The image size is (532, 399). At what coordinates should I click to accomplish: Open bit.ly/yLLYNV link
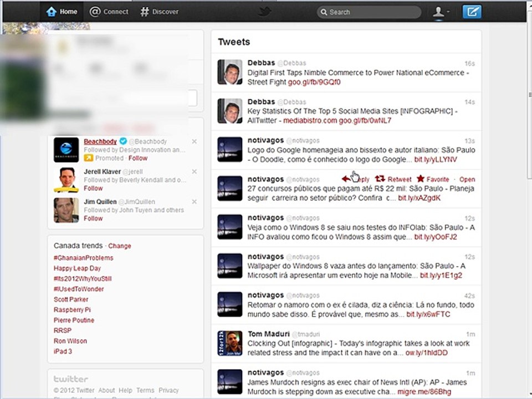pos(436,160)
